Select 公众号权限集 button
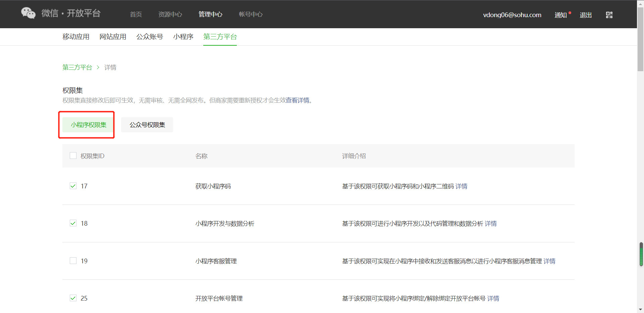Image resolution: width=644 pixels, height=313 pixels. [147, 125]
